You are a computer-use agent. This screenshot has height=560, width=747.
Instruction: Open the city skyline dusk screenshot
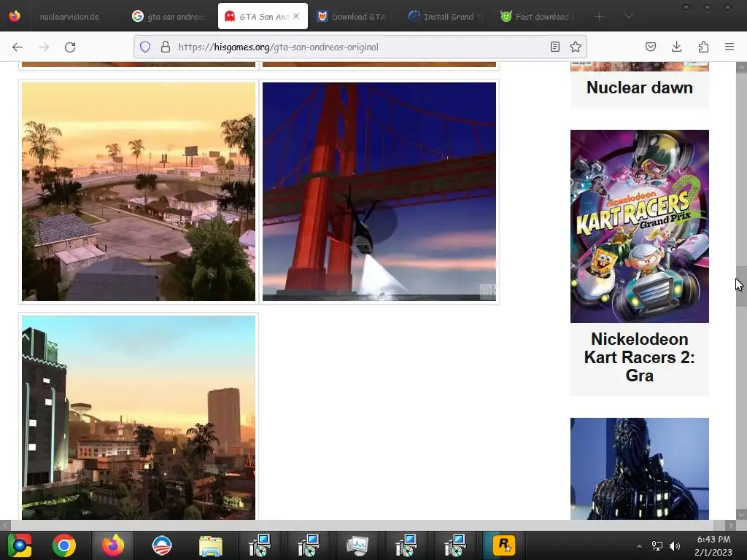(139, 418)
